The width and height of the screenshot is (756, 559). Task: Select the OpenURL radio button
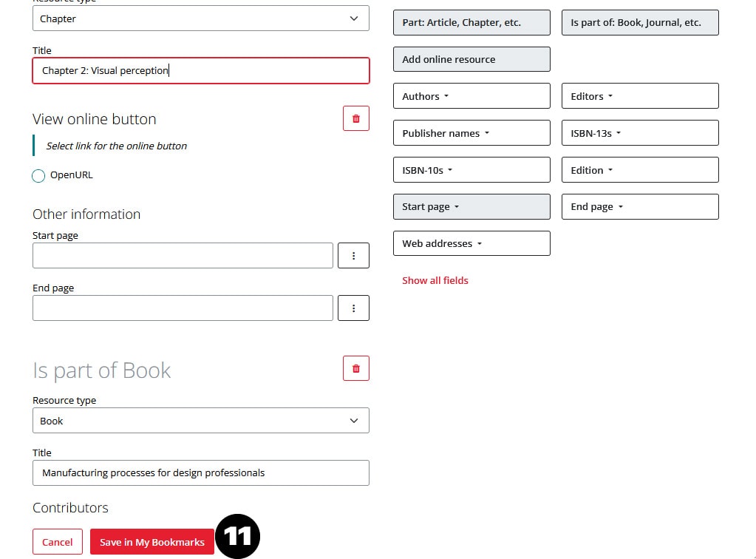(39, 176)
